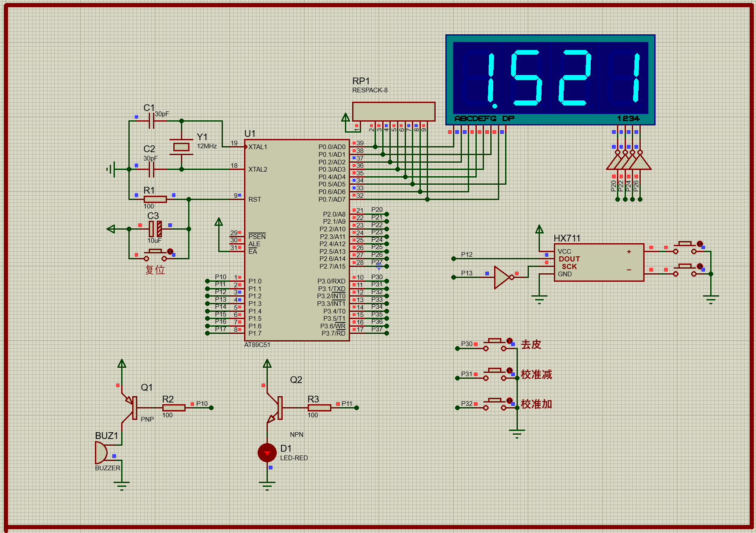Image resolution: width=756 pixels, height=533 pixels.
Task: Select the R1 100 ohm resistor
Action: (155, 199)
